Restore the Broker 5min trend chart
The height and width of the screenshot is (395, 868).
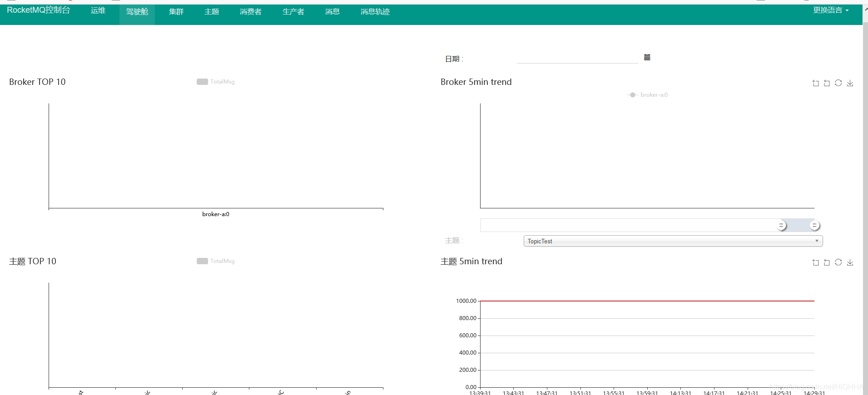click(838, 83)
